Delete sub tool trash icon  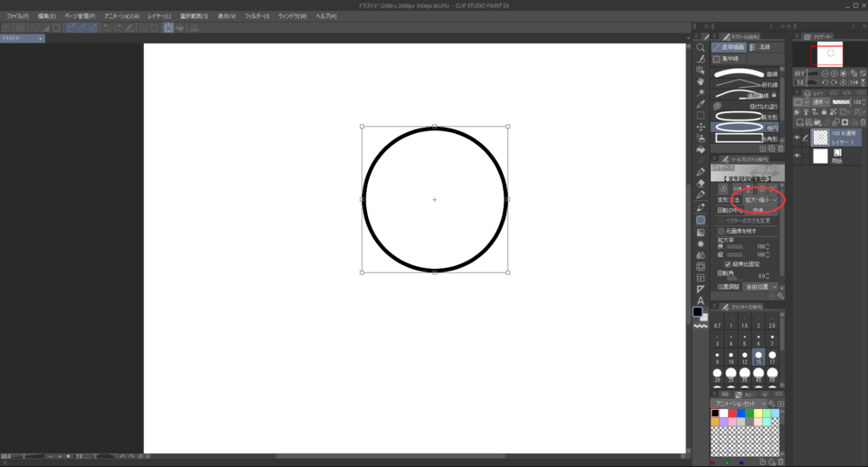click(x=780, y=148)
